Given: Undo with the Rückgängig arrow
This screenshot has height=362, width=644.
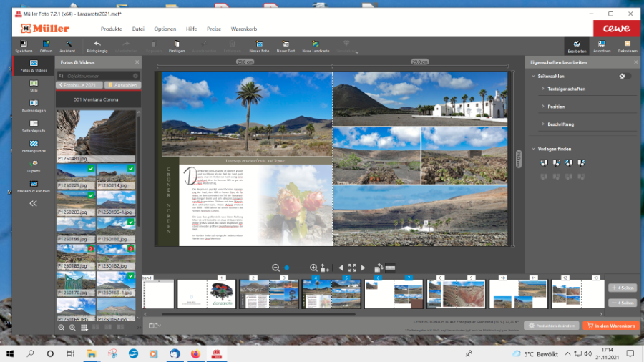Looking at the screenshot, I should pos(97,46).
